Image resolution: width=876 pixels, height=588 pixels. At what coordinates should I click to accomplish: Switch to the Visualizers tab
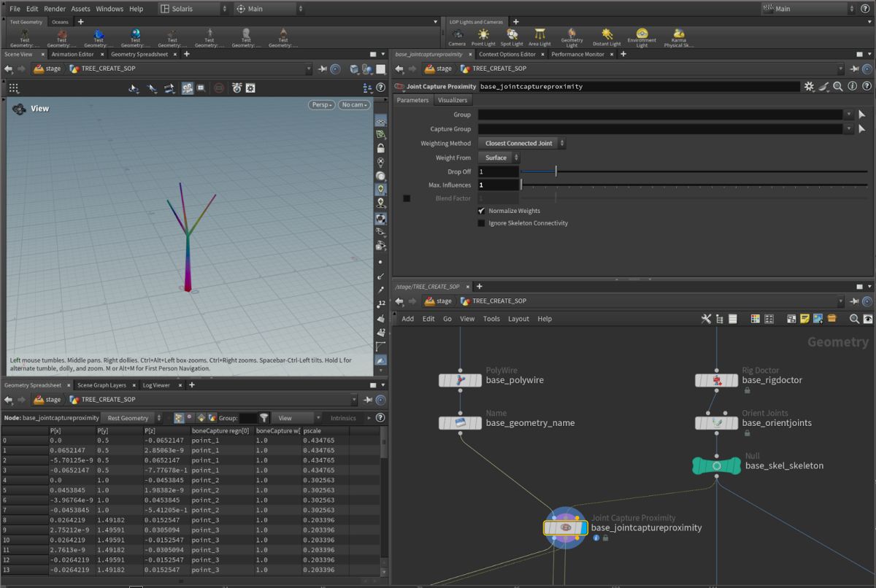click(x=452, y=100)
